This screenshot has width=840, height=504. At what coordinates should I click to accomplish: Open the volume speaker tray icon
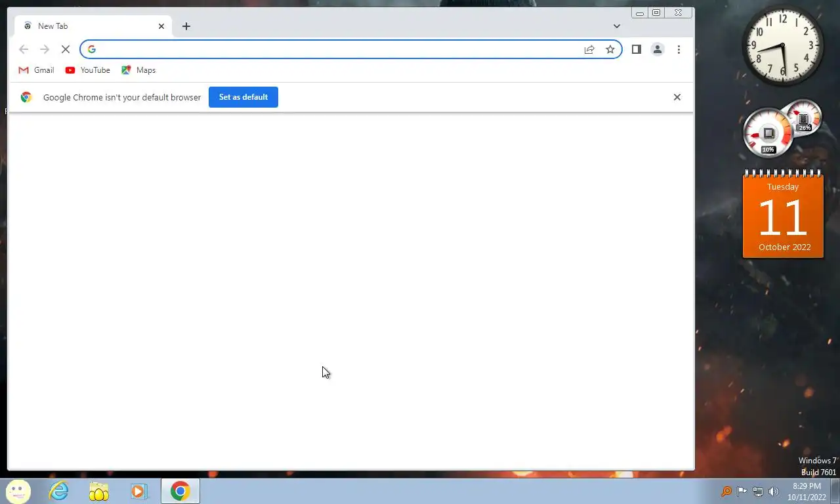click(x=773, y=491)
